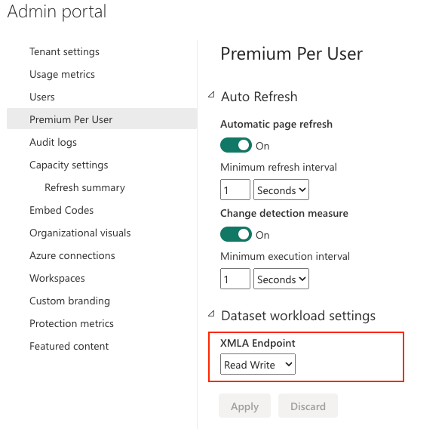Image resolution: width=448 pixels, height=429 pixels.
Task: Open the Minimum execution interval Seconds dropdown
Action: point(281,279)
